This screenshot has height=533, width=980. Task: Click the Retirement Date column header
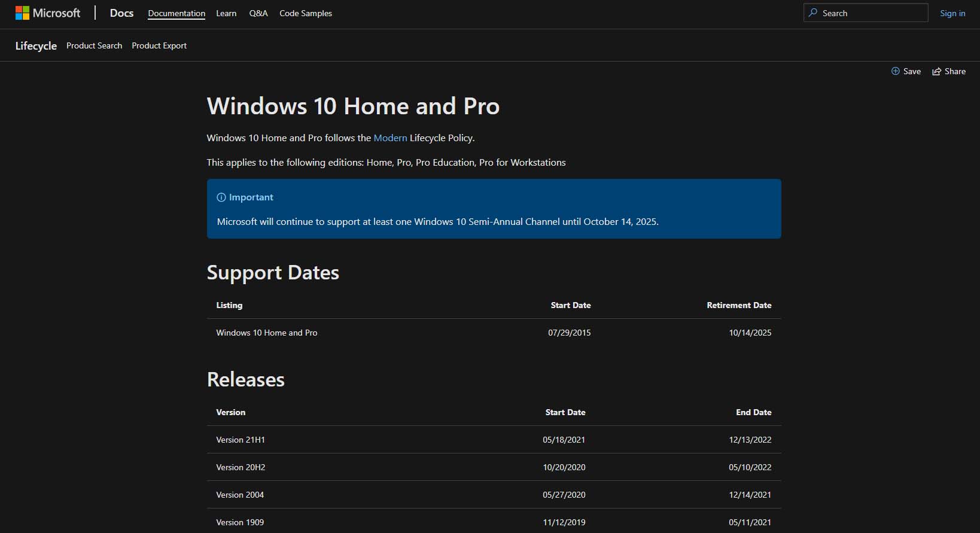[x=739, y=305]
